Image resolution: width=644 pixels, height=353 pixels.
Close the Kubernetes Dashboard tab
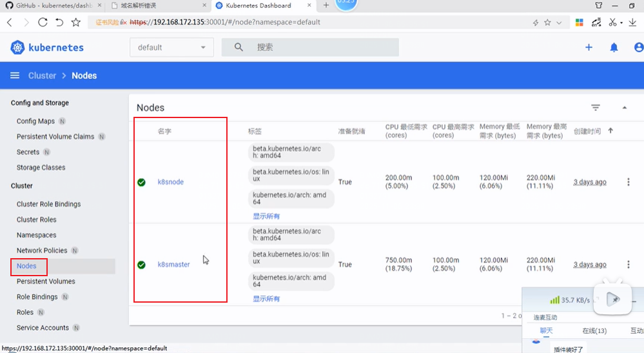click(x=309, y=5)
